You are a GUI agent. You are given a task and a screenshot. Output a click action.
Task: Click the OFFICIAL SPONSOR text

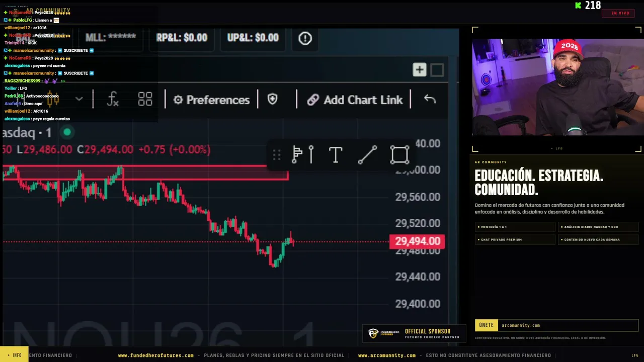[428, 331]
